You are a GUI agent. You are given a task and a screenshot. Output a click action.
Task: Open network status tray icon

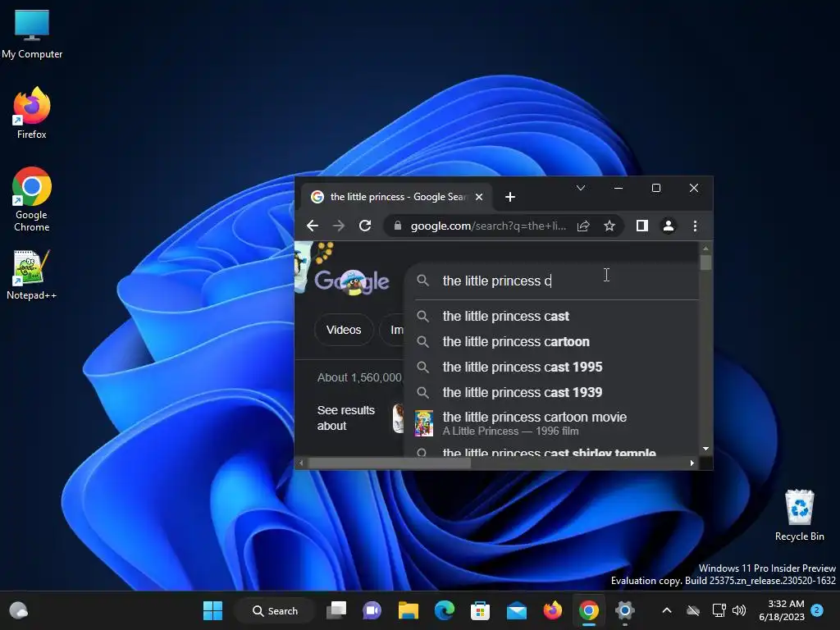coord(719,610)
